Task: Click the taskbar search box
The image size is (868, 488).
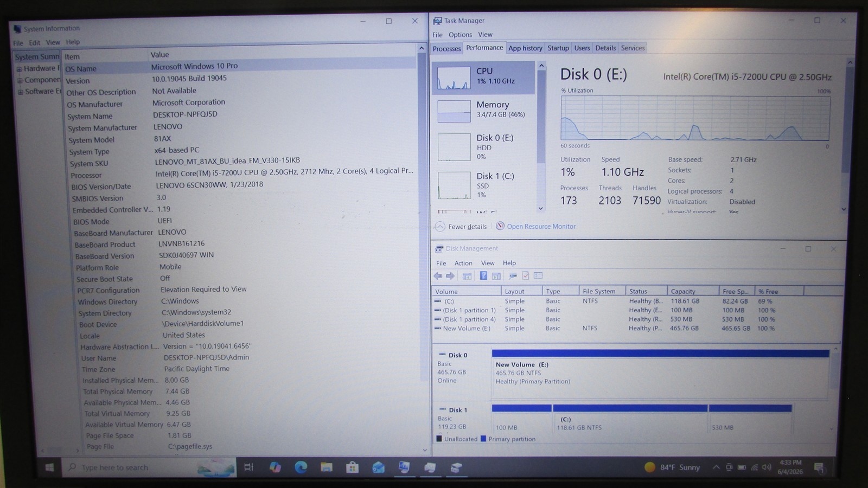Action: pos(149,467)
